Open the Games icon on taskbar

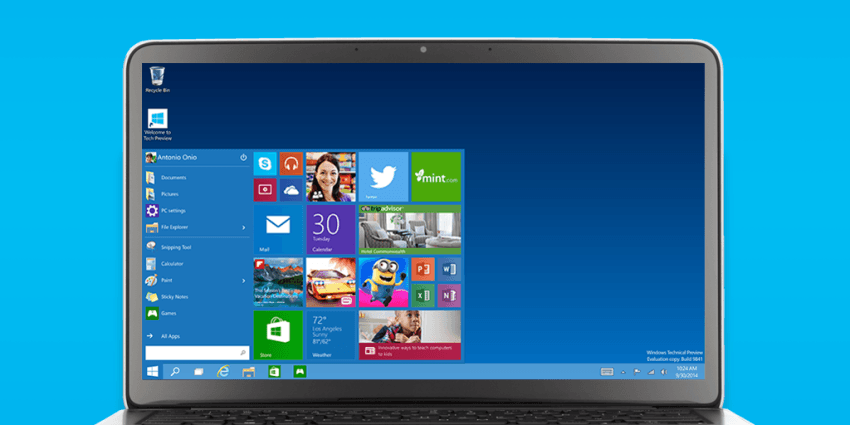(x=300, y=371)
